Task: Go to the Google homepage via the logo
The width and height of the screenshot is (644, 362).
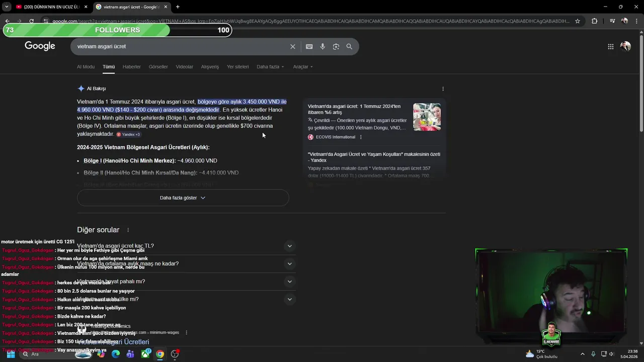Action: pos(40,46)
